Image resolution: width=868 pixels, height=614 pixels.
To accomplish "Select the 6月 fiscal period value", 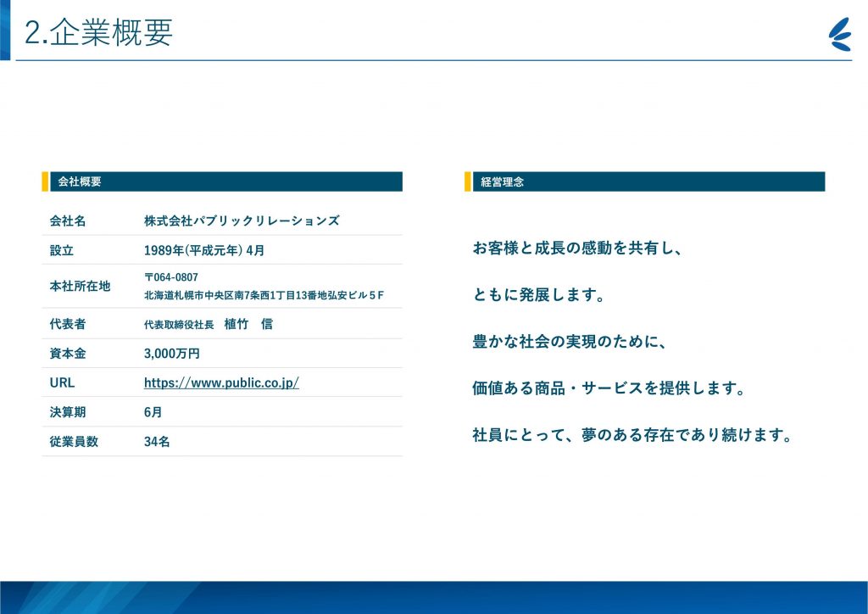I will pyautogui.click(x=153, y=412).
